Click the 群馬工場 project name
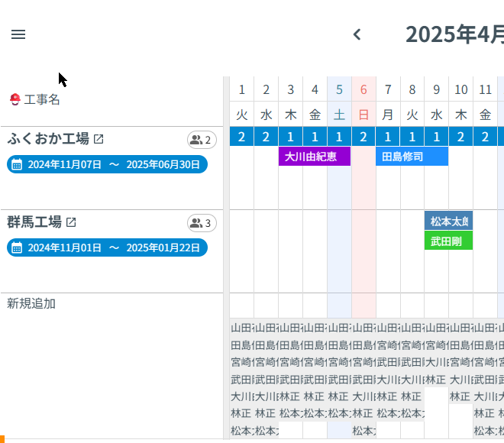 (34, 221)
